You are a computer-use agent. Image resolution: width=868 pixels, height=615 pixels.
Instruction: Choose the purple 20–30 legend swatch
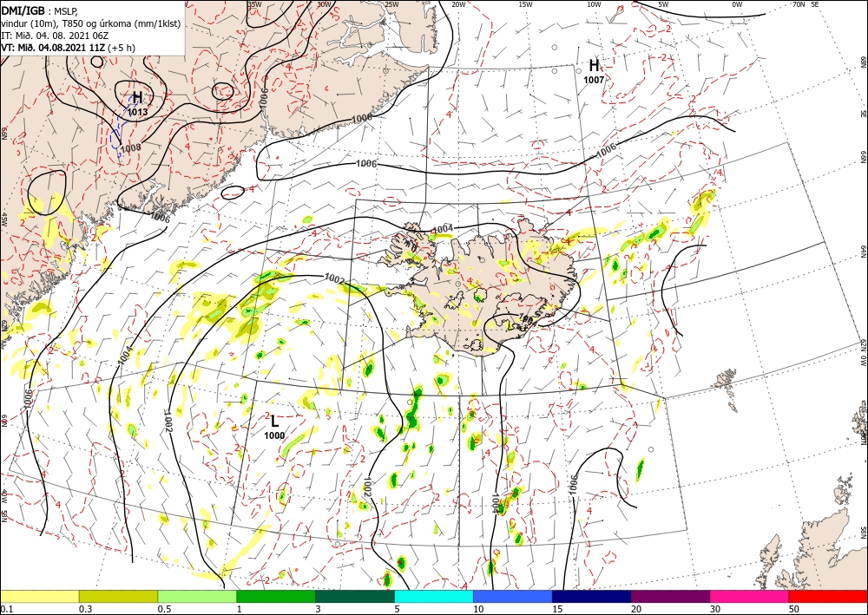[x=670, y=596]
